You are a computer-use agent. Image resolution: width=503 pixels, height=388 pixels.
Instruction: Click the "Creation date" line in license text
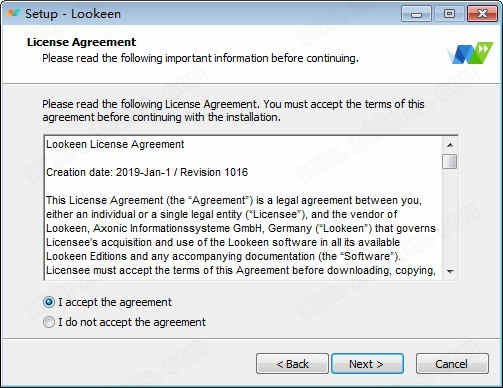click(x=147, y=172)
